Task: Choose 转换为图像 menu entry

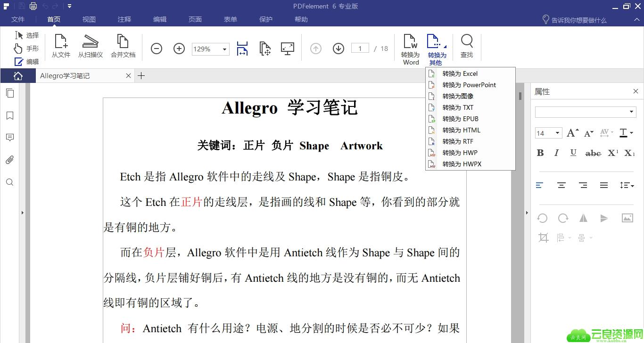Action: tap(470, 96)
